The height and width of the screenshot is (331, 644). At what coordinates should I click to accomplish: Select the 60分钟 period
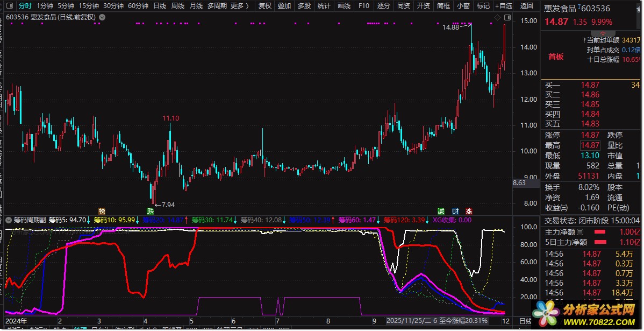pos(138,6)
